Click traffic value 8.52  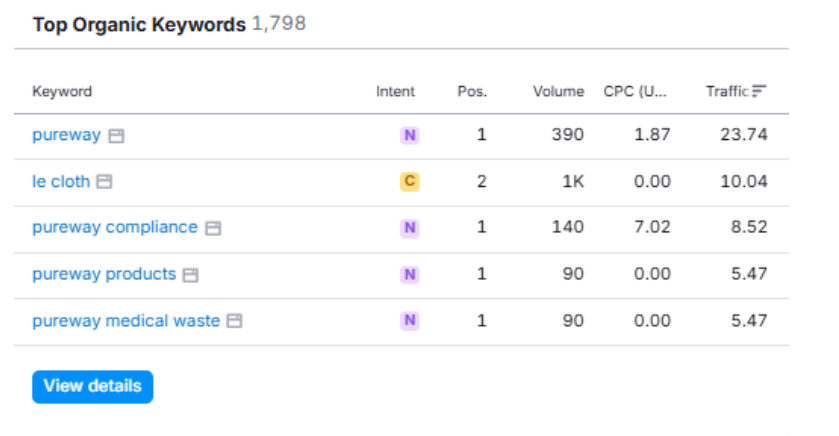tap(749, 227)
